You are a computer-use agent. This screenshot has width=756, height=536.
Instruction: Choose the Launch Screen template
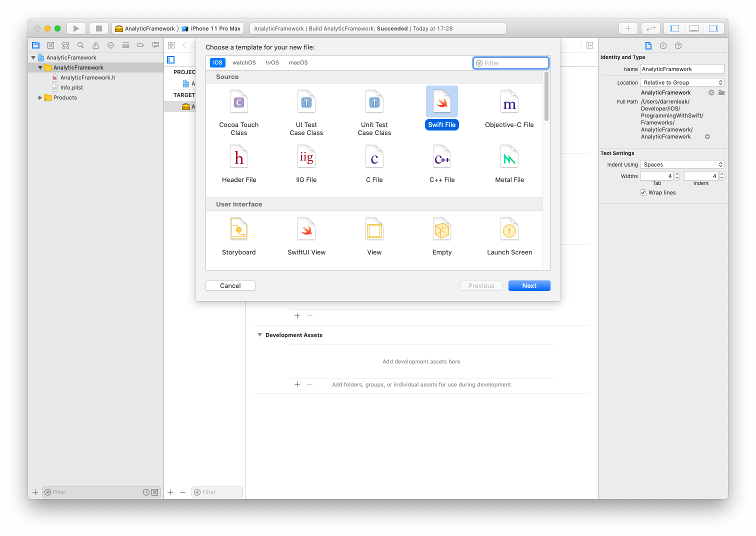pos(509,236)
